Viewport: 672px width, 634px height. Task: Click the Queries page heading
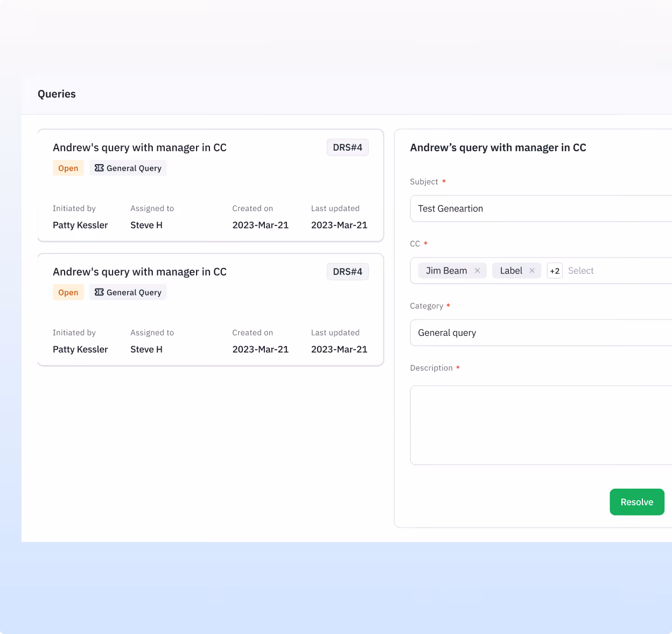(57, 94)
